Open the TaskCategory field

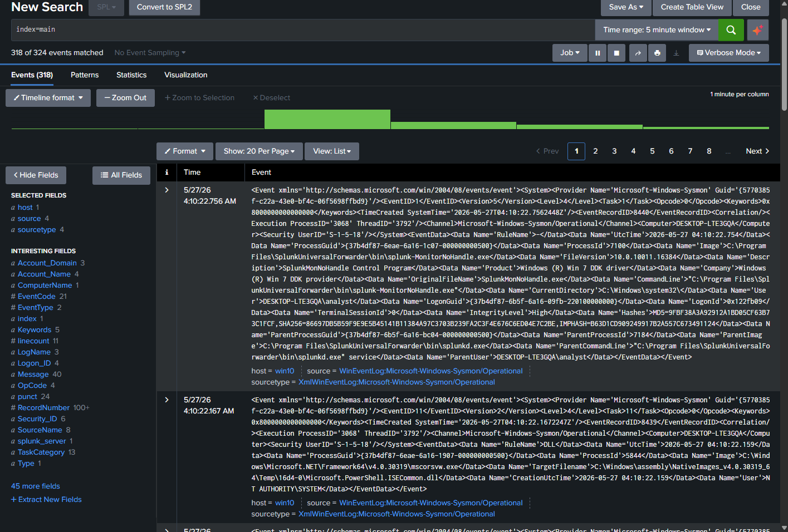click(41, 452)
